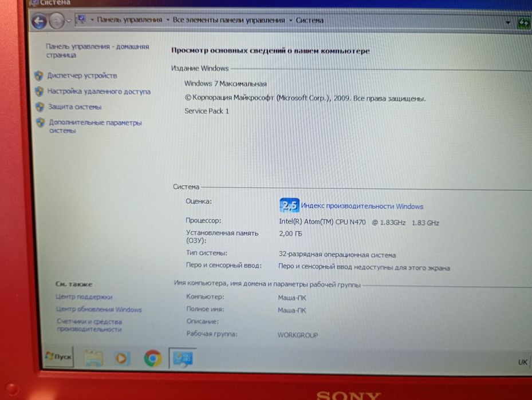This screenshot has width=532, height=400.
Task: Open Панель управления - домашняя страница link
Action: (x=97, y=50)
